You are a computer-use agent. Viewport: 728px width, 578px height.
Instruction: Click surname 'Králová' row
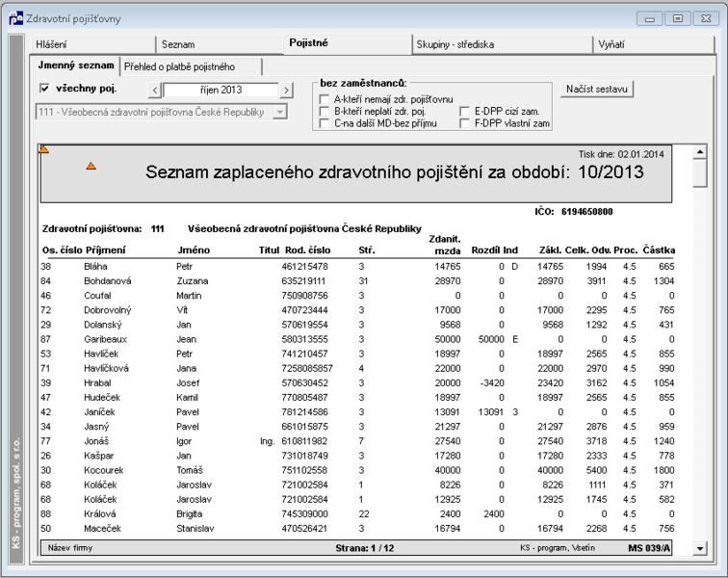tap(100, 513)
